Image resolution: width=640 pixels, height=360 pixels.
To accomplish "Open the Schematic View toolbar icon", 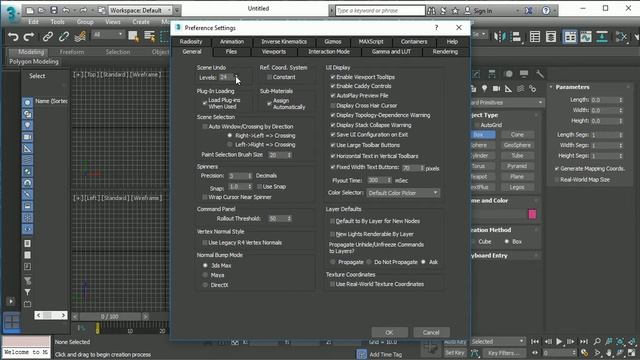I will pyautogui.click(x=602, y=37).
